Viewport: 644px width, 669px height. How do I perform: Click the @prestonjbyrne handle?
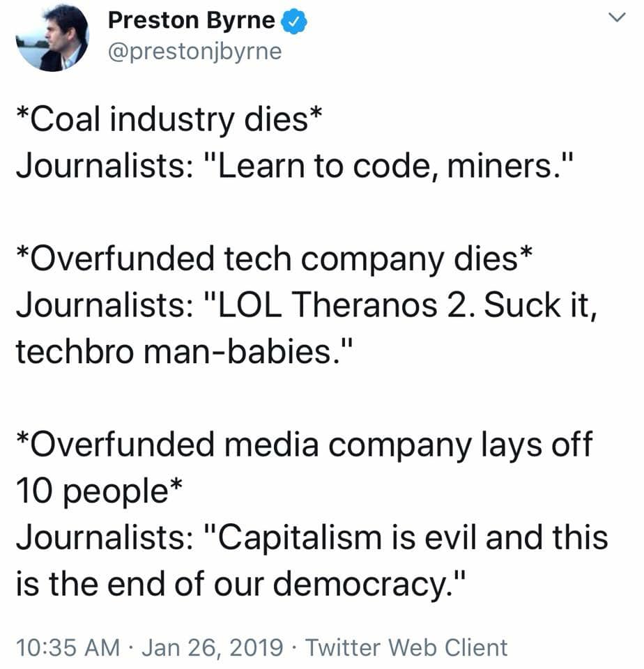[x=195, y=51]
